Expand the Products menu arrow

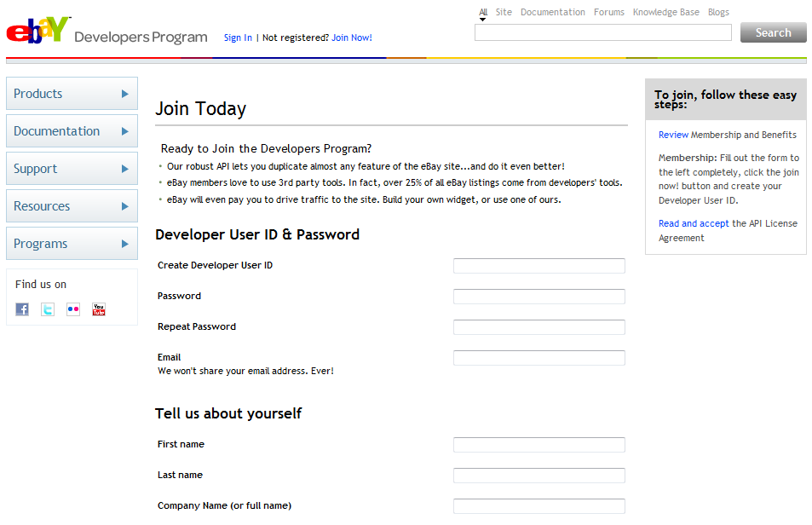(x=125, y=94)
